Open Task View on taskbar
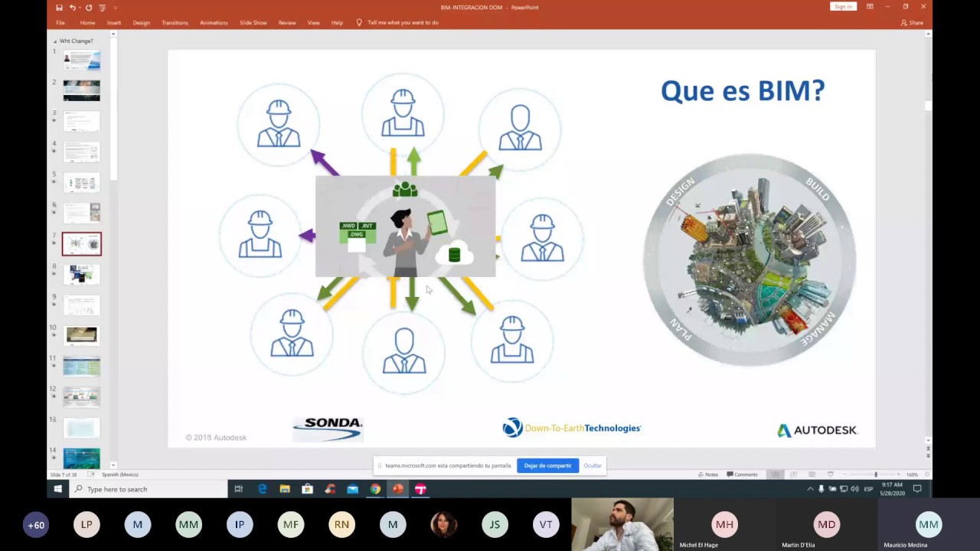Screen dimensions: 980x551 pos(239,489)
